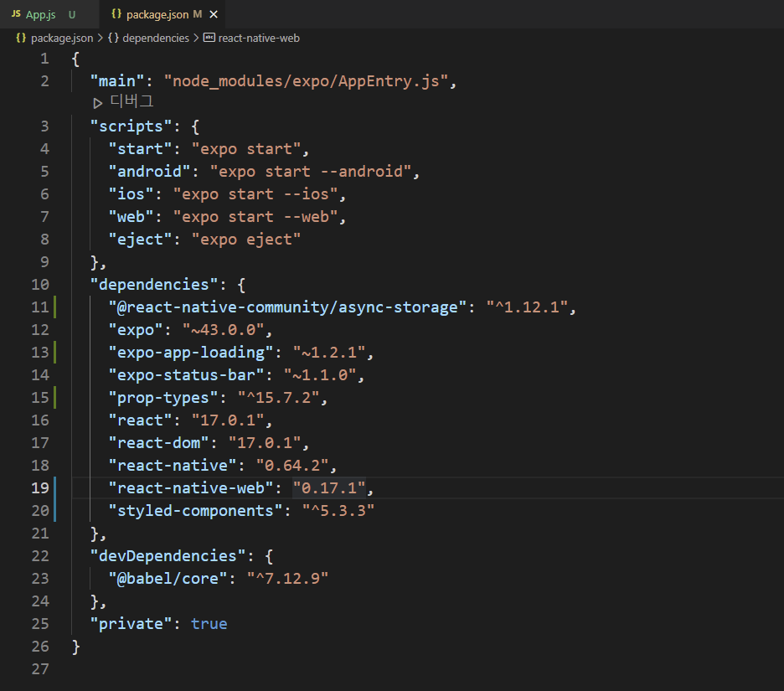Click the "dependencies" key on line 10
Image resolution: width=784 pixels, height=691 pixels.
pos(154,285)
